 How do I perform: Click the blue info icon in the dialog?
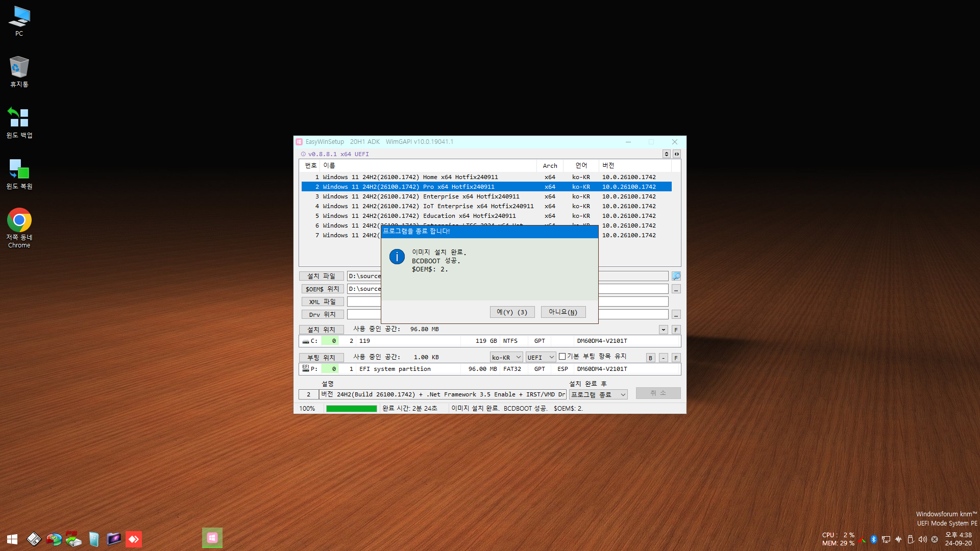[397, 257]
